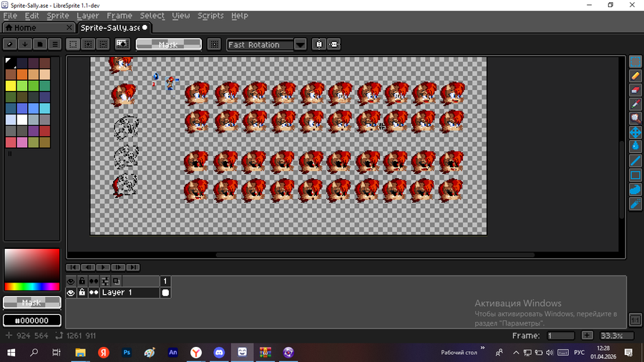Click the Subtract from selection mode icon
The height and width of the screenshot is (362, 644).
tap(103, 44)
